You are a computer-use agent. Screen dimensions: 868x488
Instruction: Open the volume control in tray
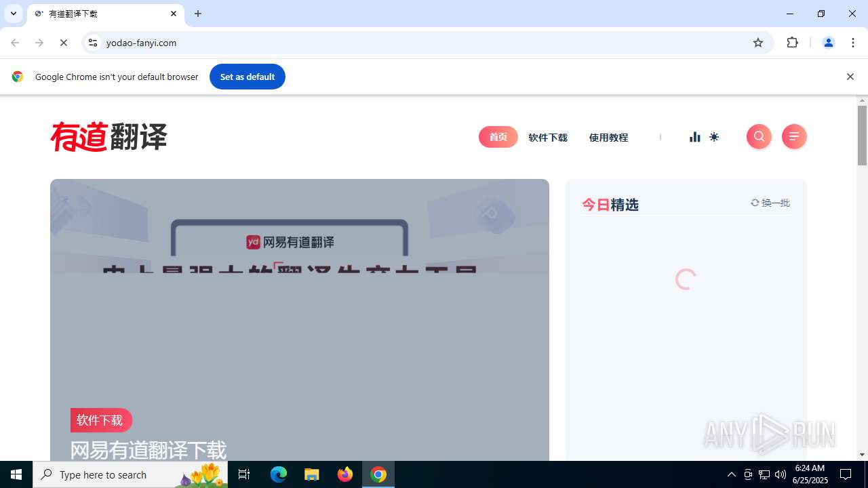pos(781,474)
